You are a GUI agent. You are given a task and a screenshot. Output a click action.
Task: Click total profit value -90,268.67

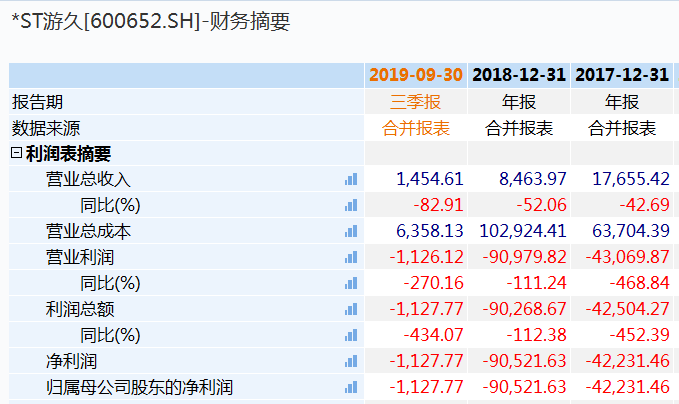point(524,309)
